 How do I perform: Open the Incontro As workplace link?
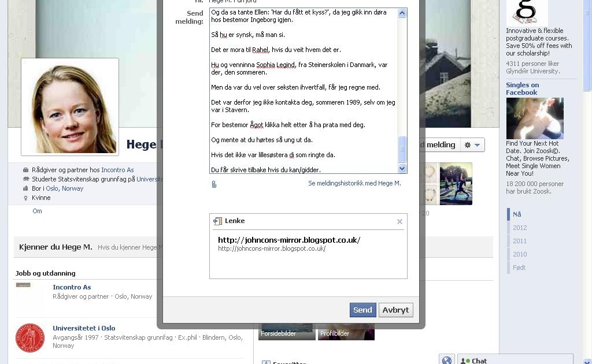(x=117, y=170)
